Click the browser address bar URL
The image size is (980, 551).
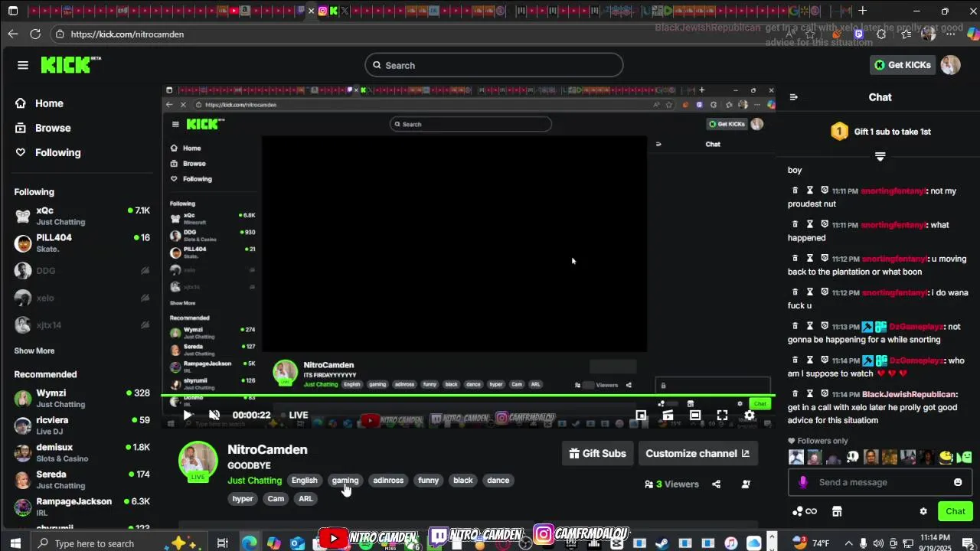(127, 34)
